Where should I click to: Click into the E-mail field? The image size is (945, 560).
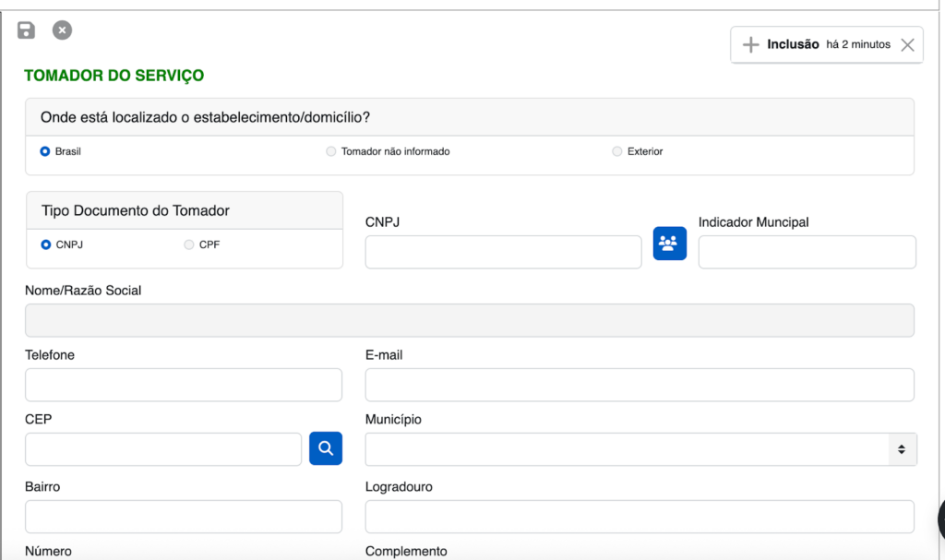click(640, 385)
